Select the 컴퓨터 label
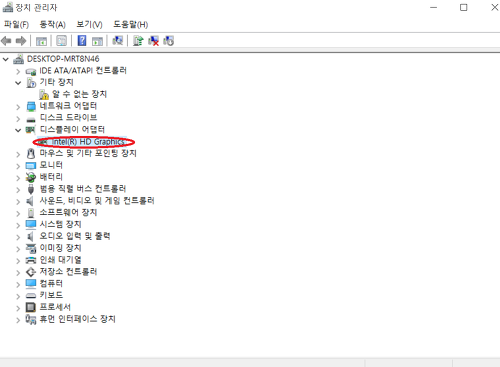 pos(51,284)
